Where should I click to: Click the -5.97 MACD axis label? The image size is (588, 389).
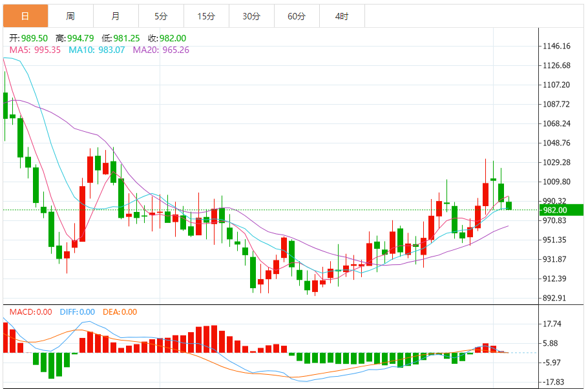click(551, 363)
